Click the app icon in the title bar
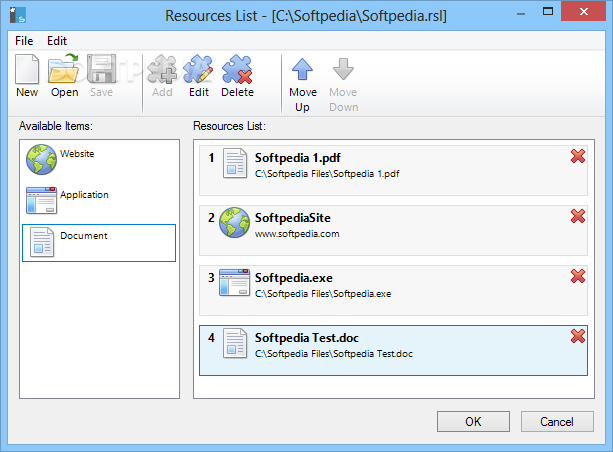The image size is (613, 452). point(18,15)
